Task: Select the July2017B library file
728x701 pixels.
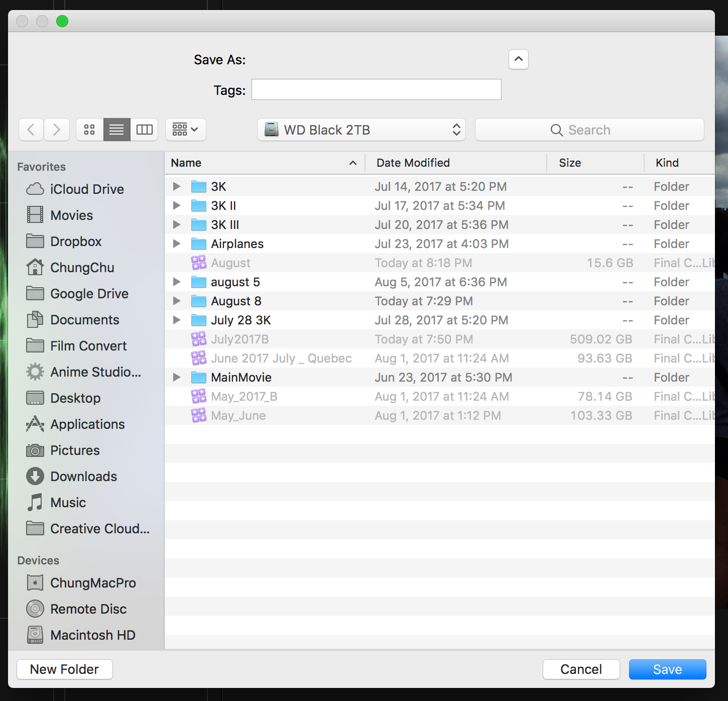Action: (x=440, y=339)
